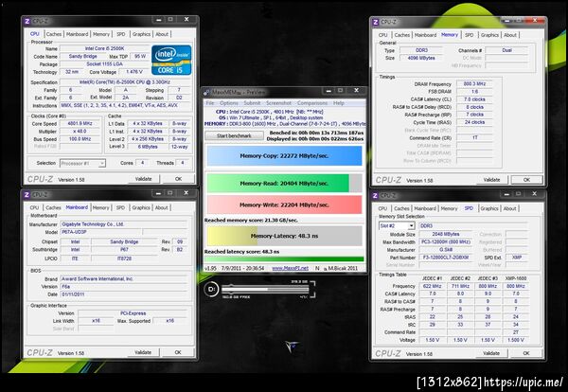The image size is (568, 392).
Task: Click the G.Skill manufacturer field
Action: pos(446,250)
